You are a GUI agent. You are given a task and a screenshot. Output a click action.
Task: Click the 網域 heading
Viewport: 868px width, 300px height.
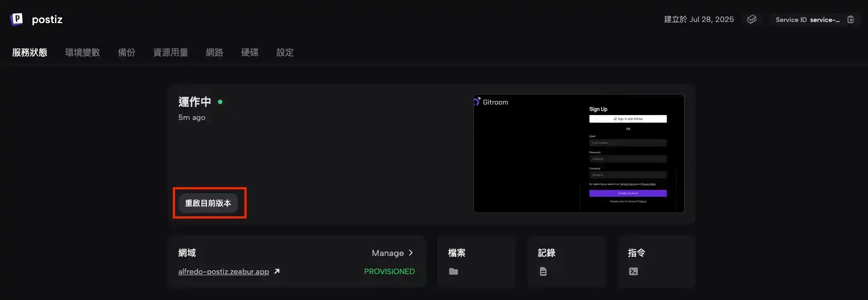click(187, 253)
